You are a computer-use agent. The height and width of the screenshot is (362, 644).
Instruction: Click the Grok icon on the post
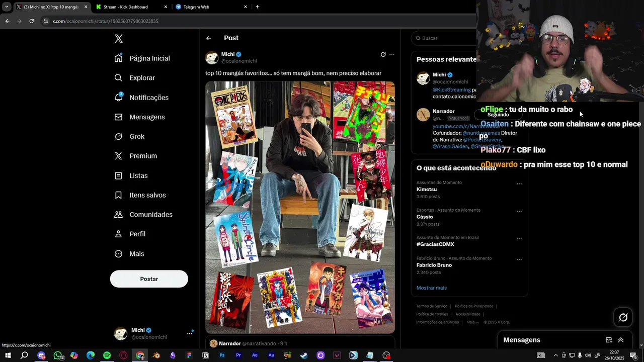pyautogui.click(x=383, y=54)
